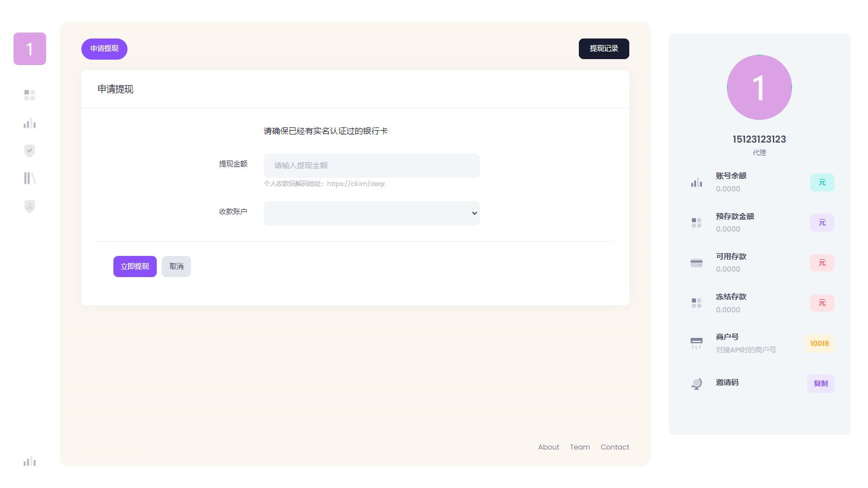Image resolution: width=868 pixels, height=488 pixels.
Task: Click the 元 badge for 账号余额
Action: pos(822,183)
